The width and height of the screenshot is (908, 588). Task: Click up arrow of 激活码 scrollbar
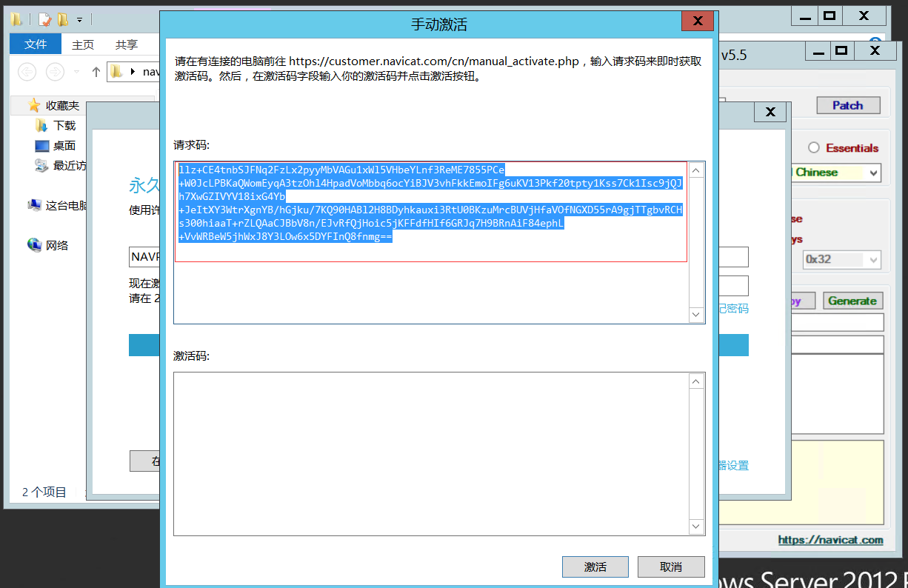pyautogui.click(x=696, y=381)
